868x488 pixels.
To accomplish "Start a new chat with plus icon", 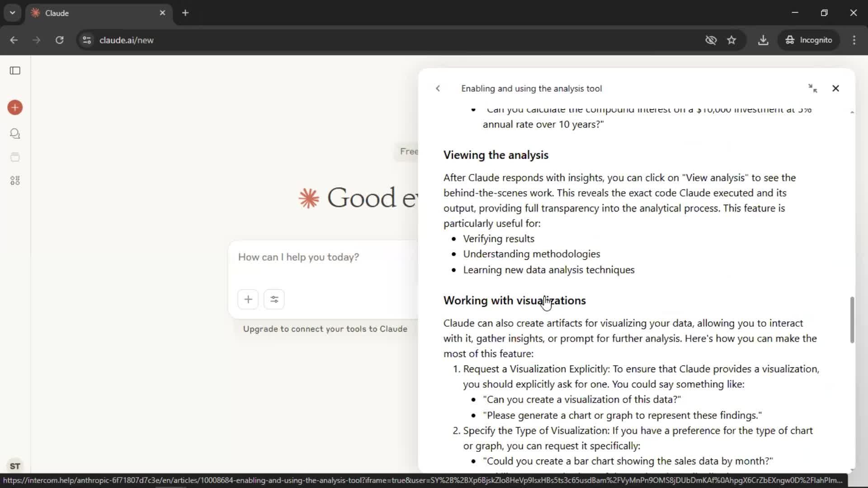I will 15,108.
